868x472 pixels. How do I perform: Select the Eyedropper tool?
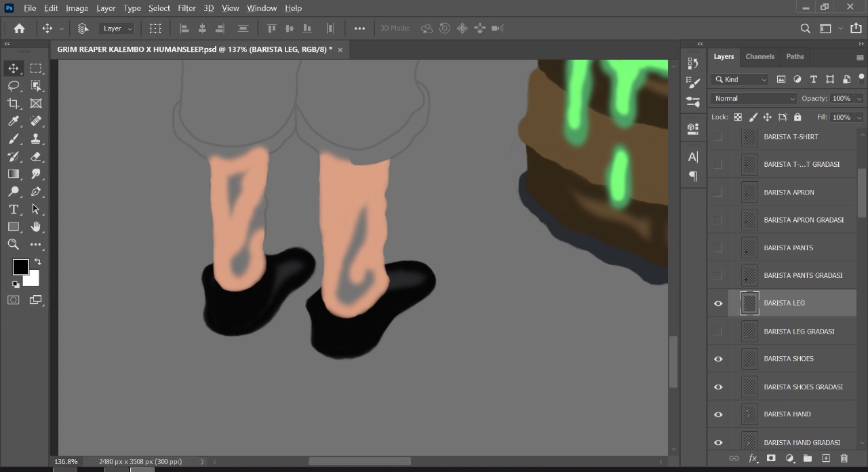click(x=14, y=121)
